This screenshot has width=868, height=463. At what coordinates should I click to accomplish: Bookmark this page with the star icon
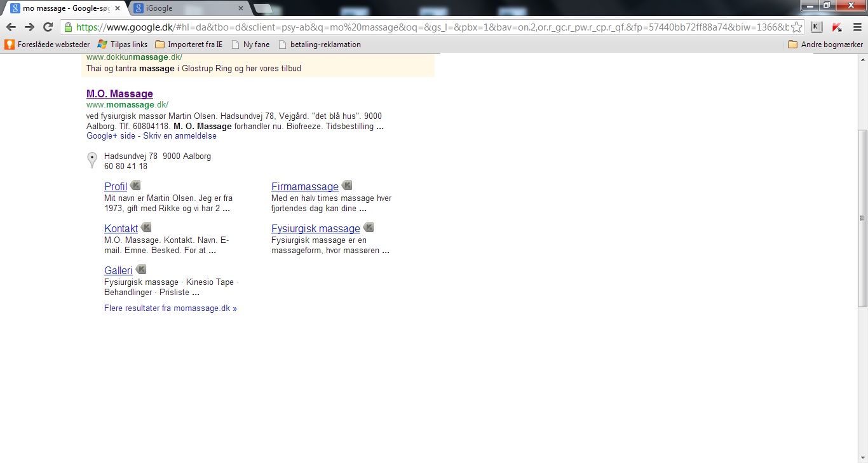click(796, 27)
